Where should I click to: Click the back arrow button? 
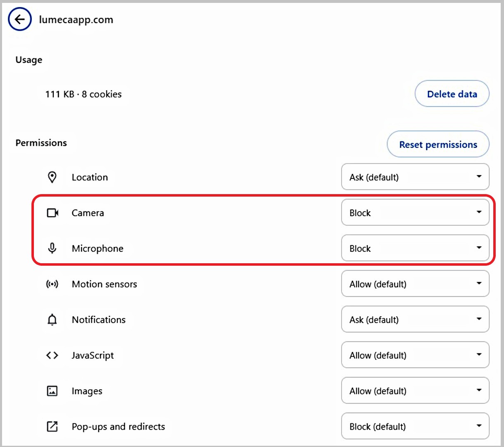click(x=20, y=19)
